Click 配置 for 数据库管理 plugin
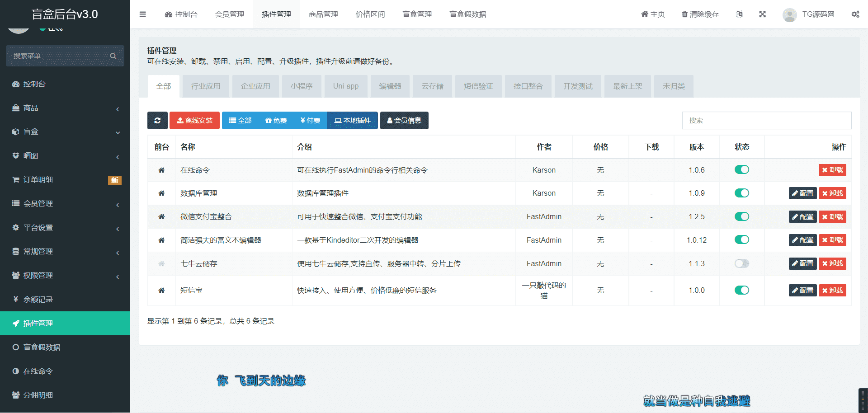 [x=802, y=193]
